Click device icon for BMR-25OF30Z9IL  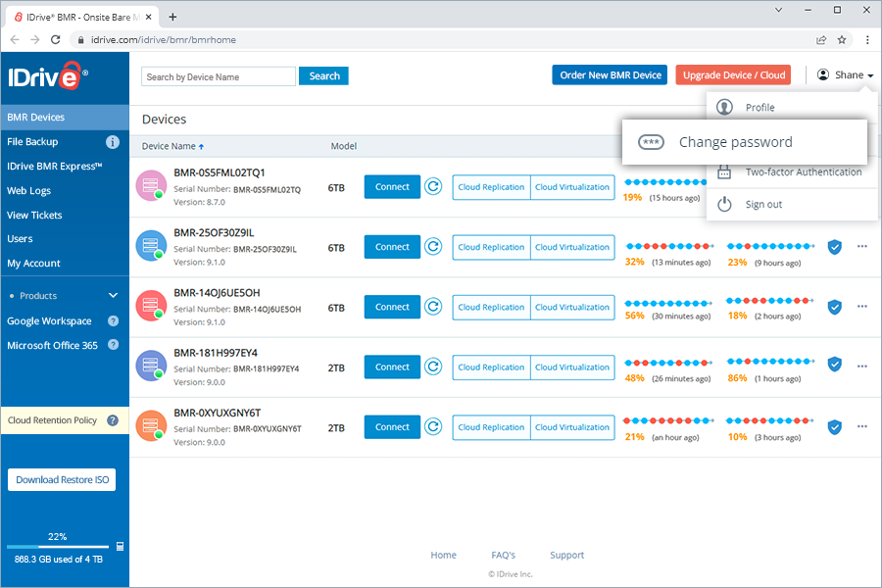point(151,246)
